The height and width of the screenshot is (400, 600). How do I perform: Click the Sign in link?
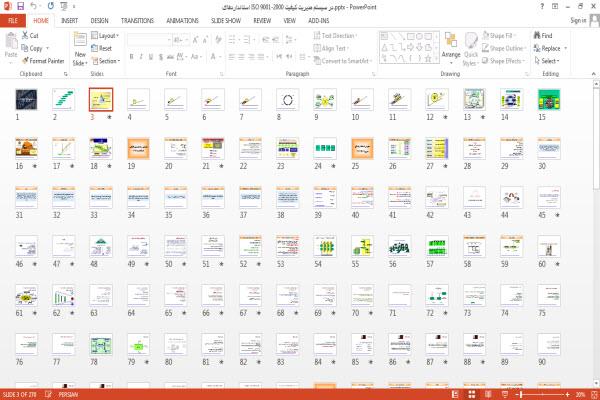578,21
